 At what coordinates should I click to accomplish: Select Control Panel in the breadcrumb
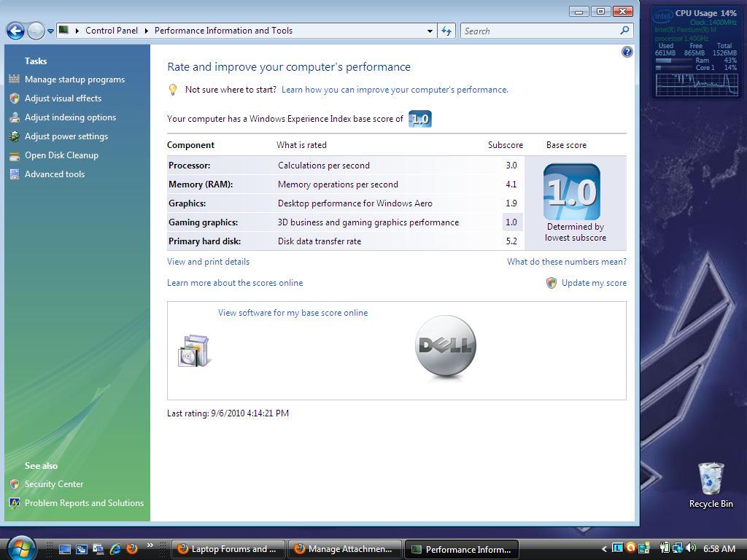coord(112,31)
